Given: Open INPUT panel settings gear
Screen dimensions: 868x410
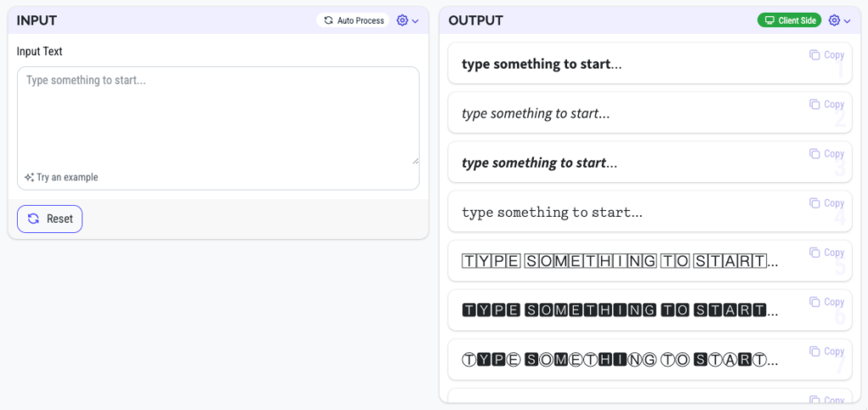Looking at the screenshot, I should 403,20.
